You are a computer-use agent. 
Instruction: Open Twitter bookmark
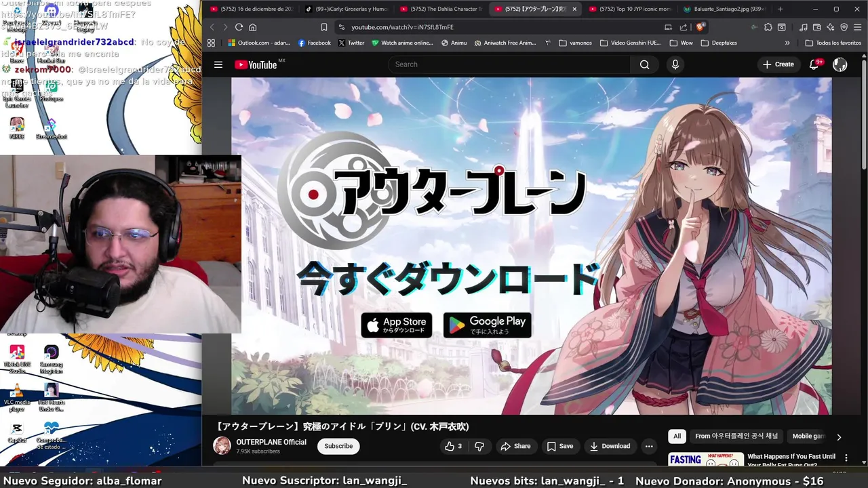click(x=351, y=43)
